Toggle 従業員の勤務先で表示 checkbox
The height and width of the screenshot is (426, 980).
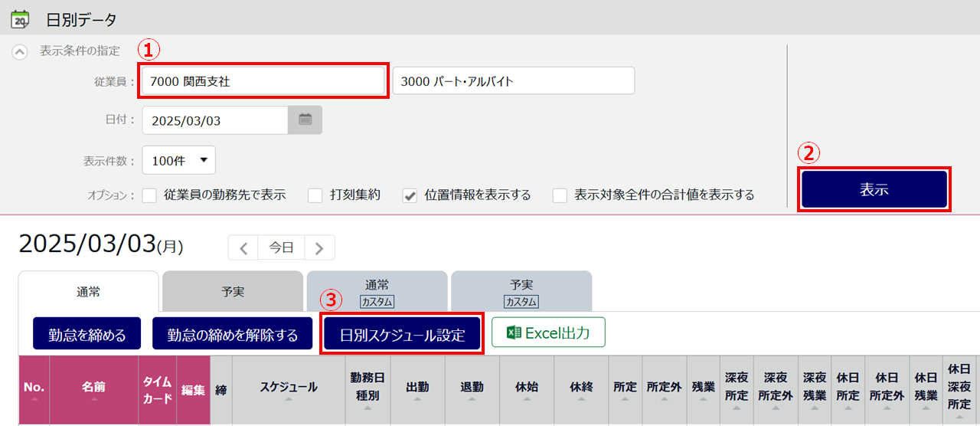tap(149, 195)
